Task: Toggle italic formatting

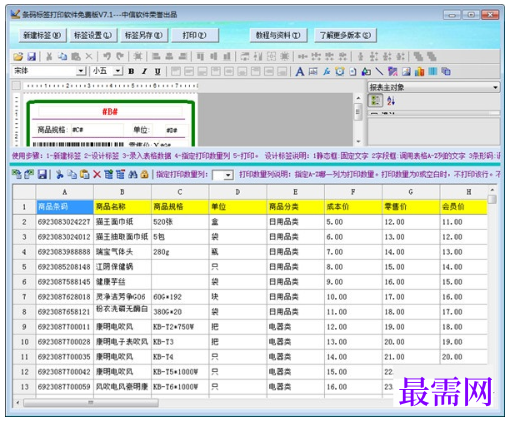Action: tap(144, 71)
